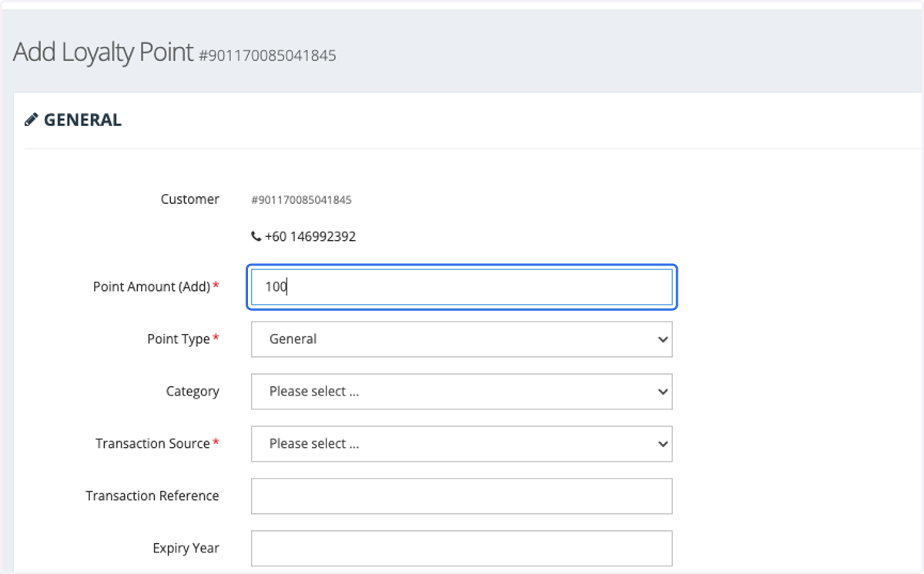Click the Point Amount (Add) input field

(x=462, y=287)
